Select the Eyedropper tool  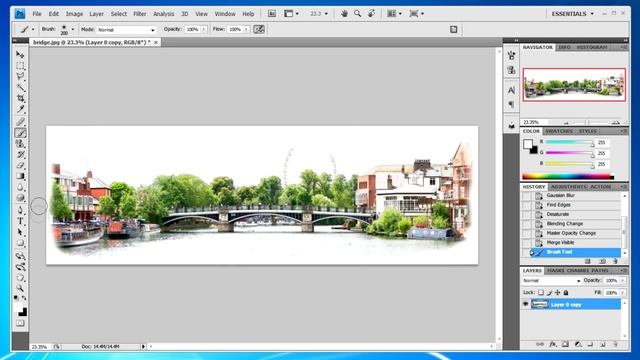(x=20, y=109)
